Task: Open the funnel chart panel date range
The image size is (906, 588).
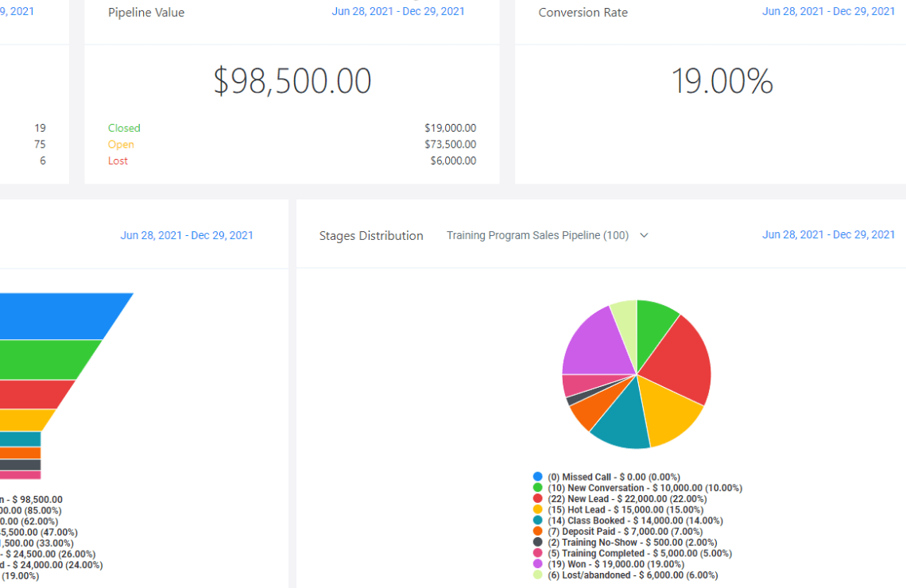Action: tap(187, 235)
